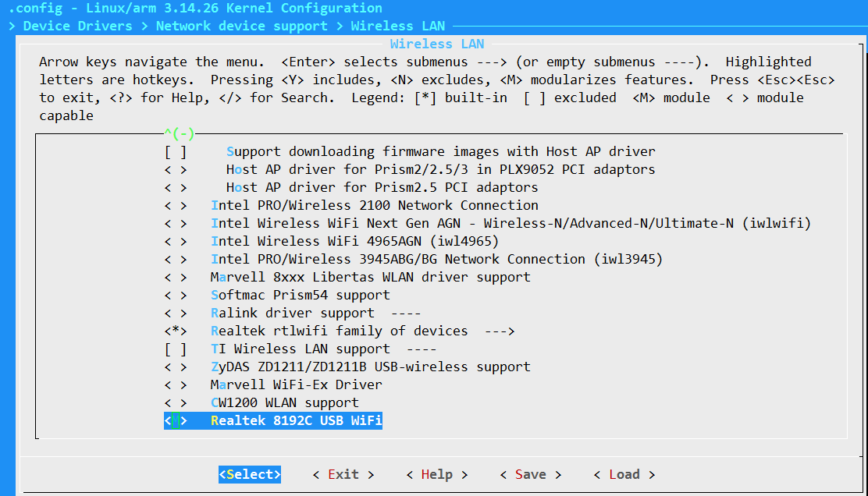
Task: Toggle the Realtek 8192C USB WiFi module marker
Action: [x=176, y=421]
